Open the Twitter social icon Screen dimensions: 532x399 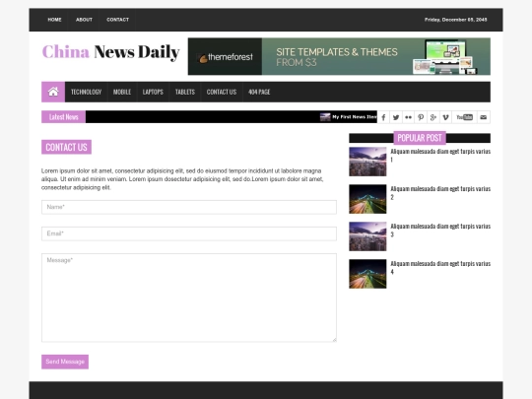(x=396, y=117)
